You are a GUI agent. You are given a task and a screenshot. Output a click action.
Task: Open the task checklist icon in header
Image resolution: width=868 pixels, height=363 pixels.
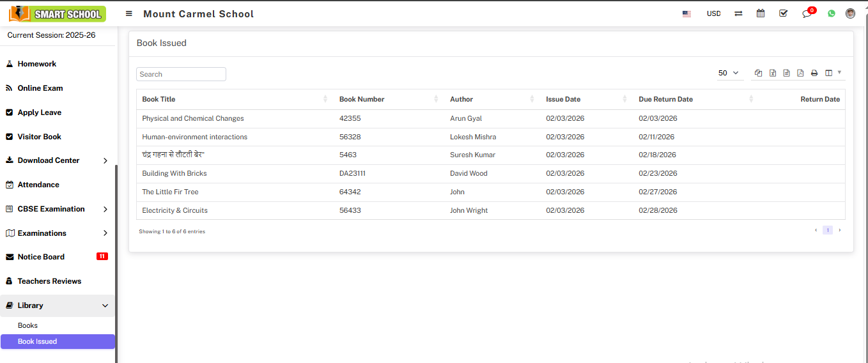coord(783,13)
